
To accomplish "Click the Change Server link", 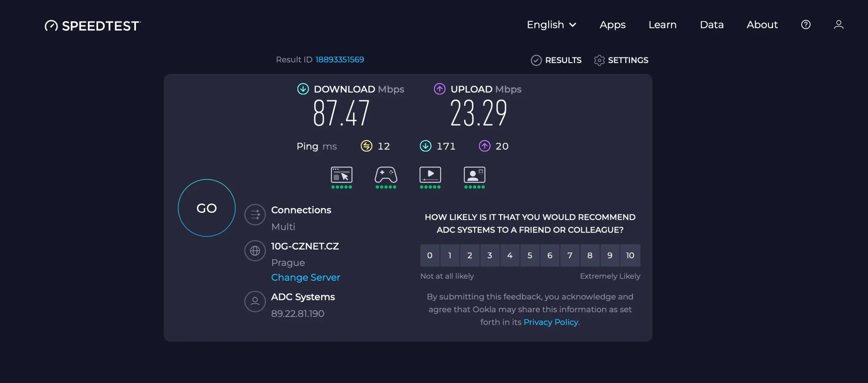I will [x=305, y=277].
